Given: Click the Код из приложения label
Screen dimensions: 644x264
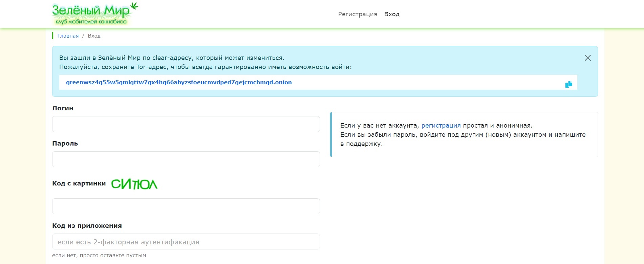Looking at the screenshot, I should click(x=87, y=226).
